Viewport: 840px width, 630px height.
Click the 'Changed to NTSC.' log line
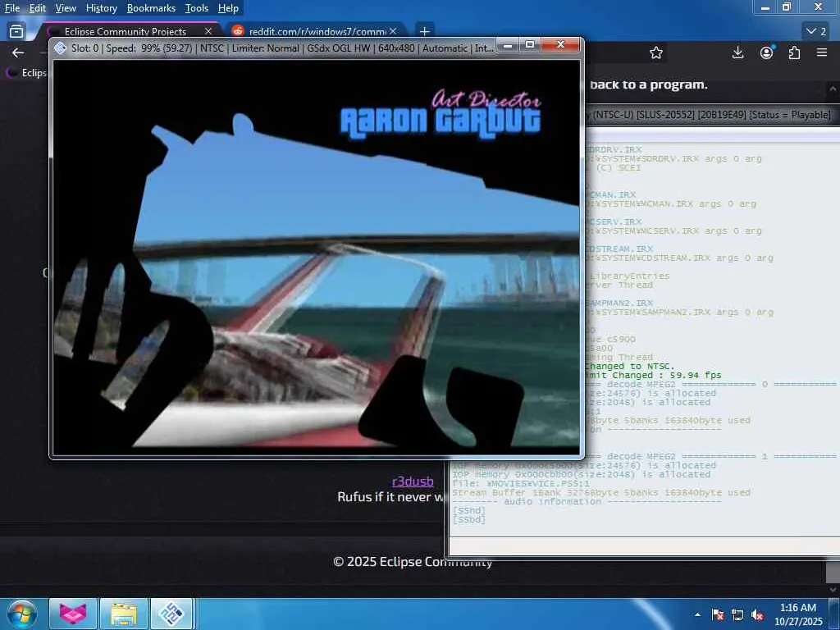630,367
